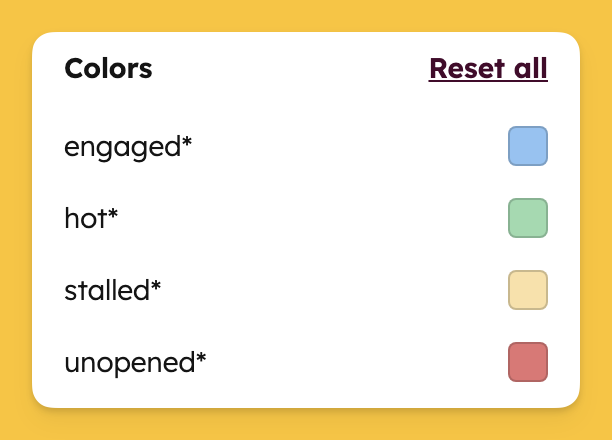This screenshot has height=440, width=612.
Task: Select the stalled* label text
Action: click(x=112, y=290)
